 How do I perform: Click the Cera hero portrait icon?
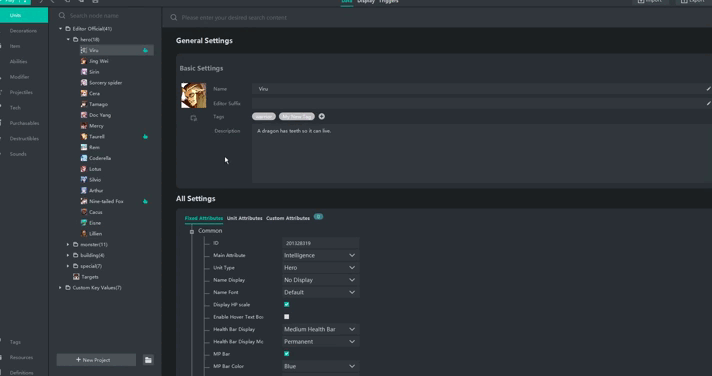point(84,93)
